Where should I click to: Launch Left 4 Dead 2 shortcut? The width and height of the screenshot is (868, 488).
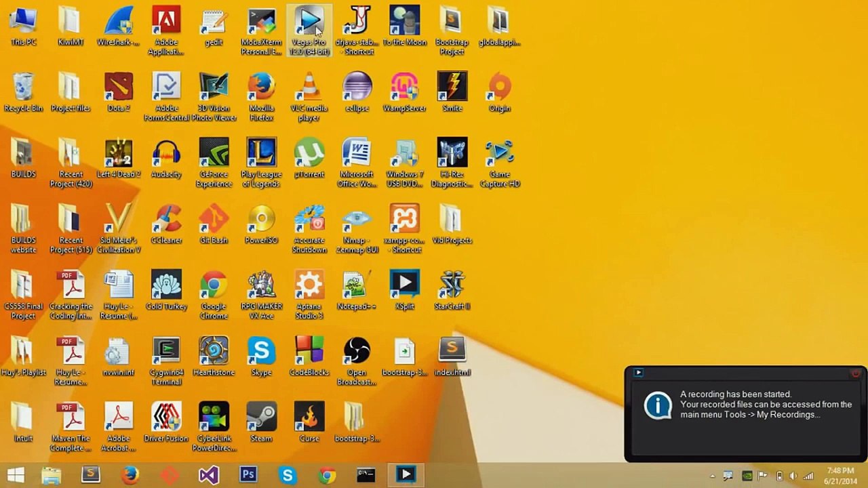[119, 159]
